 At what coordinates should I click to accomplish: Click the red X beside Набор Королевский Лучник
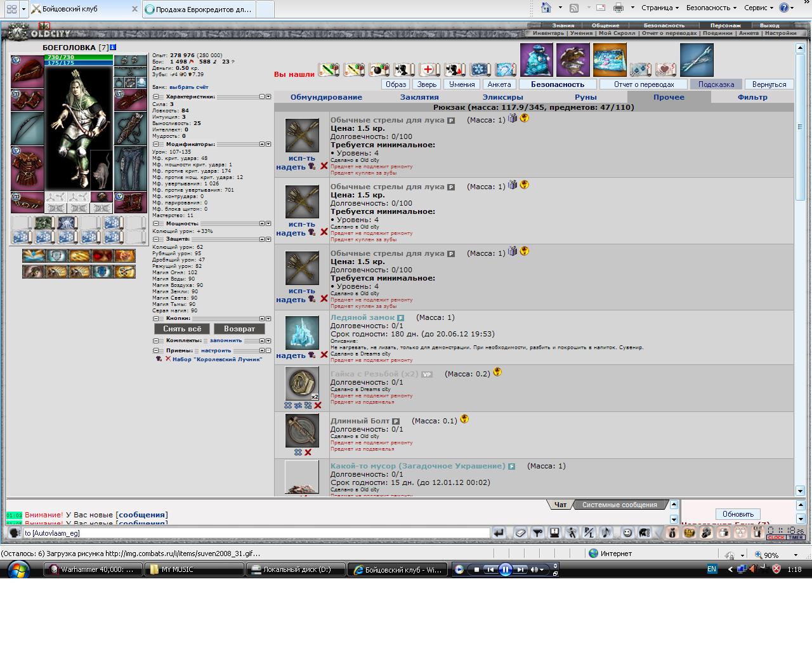click(x=168, y=359)
